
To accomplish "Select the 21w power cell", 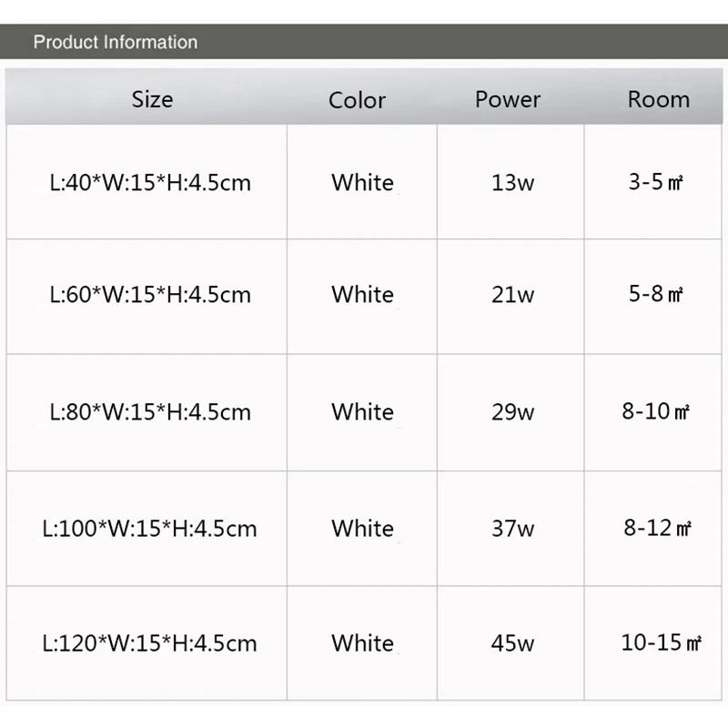I will point(512,295).
